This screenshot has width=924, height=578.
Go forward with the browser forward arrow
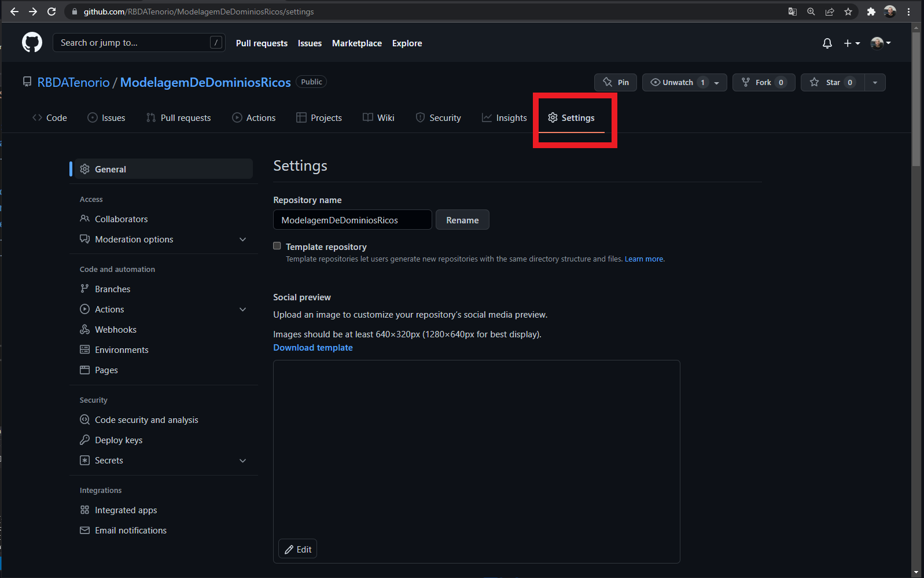click(33, 12)
